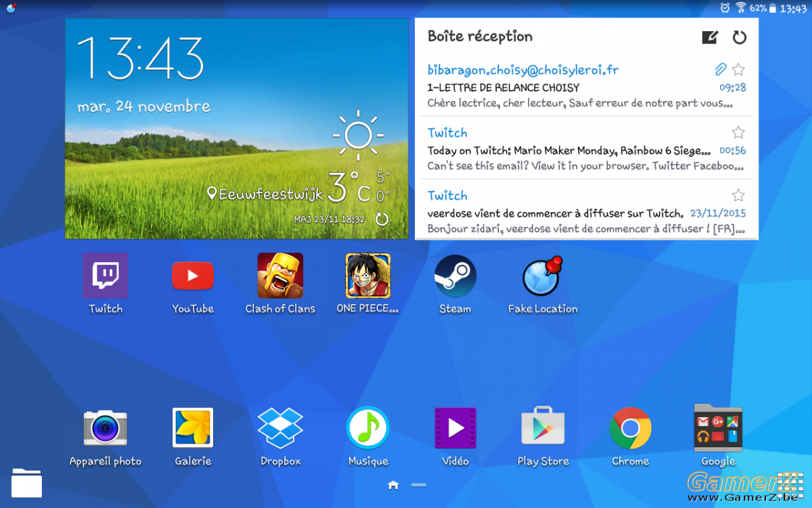Screen dimensions: 812x508
Task: Open the Today on Twitch email
Action: click(569, 150)
